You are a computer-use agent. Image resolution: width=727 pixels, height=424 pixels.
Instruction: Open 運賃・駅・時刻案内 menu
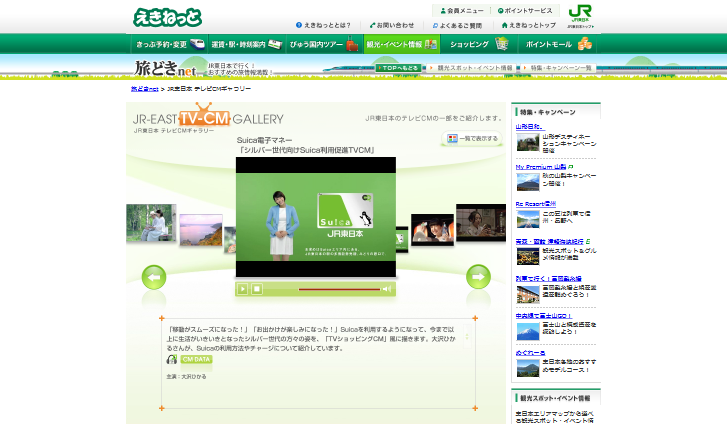click(247, 44)
